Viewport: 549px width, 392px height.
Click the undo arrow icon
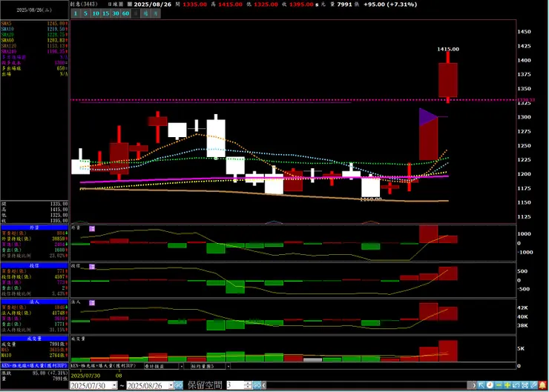click(x=516, y=385)
